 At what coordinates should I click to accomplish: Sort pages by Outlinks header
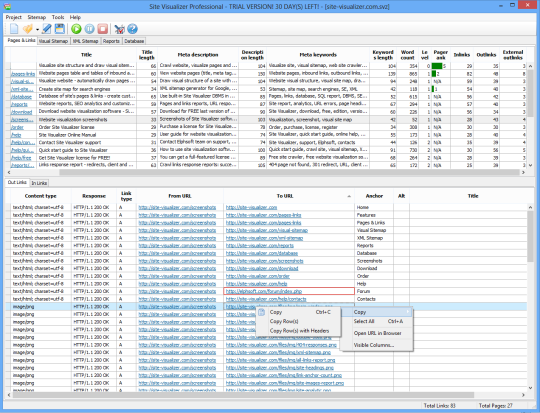click(486, 55)
